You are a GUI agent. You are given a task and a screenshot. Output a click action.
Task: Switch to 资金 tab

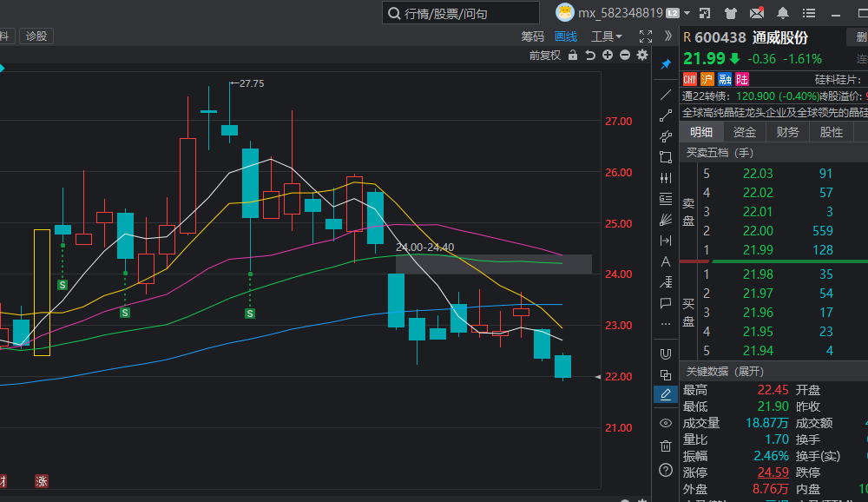click(745, 132)
